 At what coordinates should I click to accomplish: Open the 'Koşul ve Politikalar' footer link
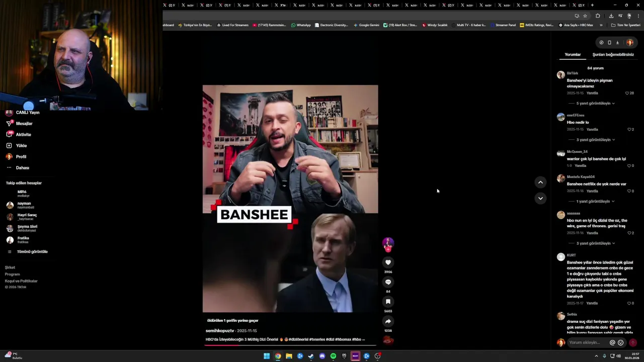tap(21, 281)
